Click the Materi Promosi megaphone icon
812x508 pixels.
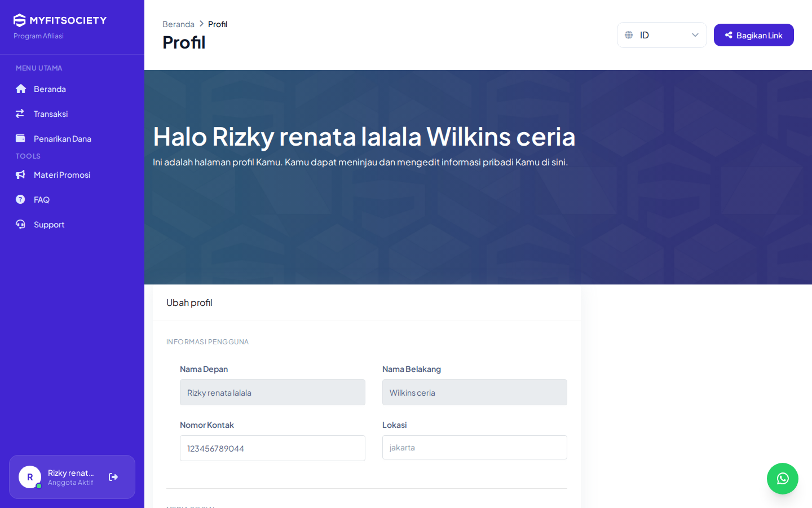20,174
